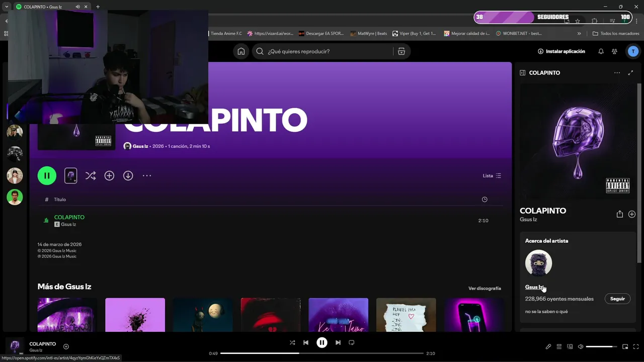Image resolution: width=644 pixels, height=362 pixels.
Task: Open the browser extensions puzzle icon
Action: click(594, 21)
